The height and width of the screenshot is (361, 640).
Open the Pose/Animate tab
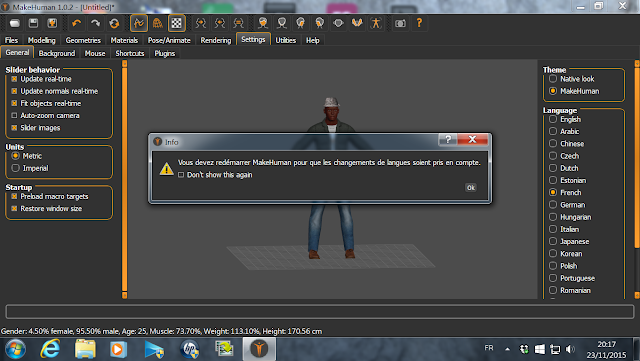click(169, 40)
